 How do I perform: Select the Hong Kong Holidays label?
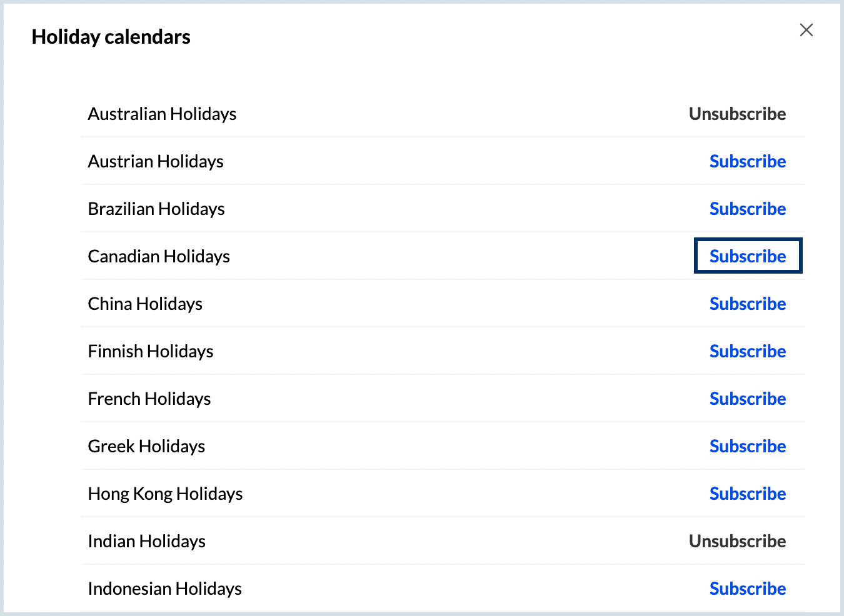coord(165,494)
